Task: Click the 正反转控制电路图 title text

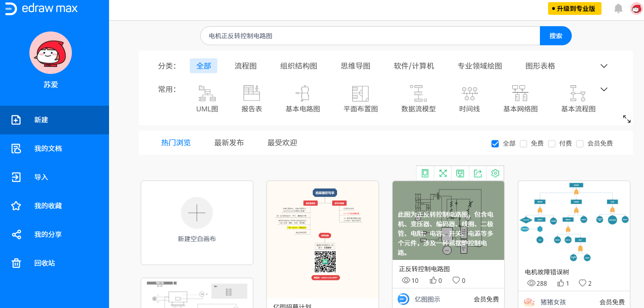Action: coord(424,269)
